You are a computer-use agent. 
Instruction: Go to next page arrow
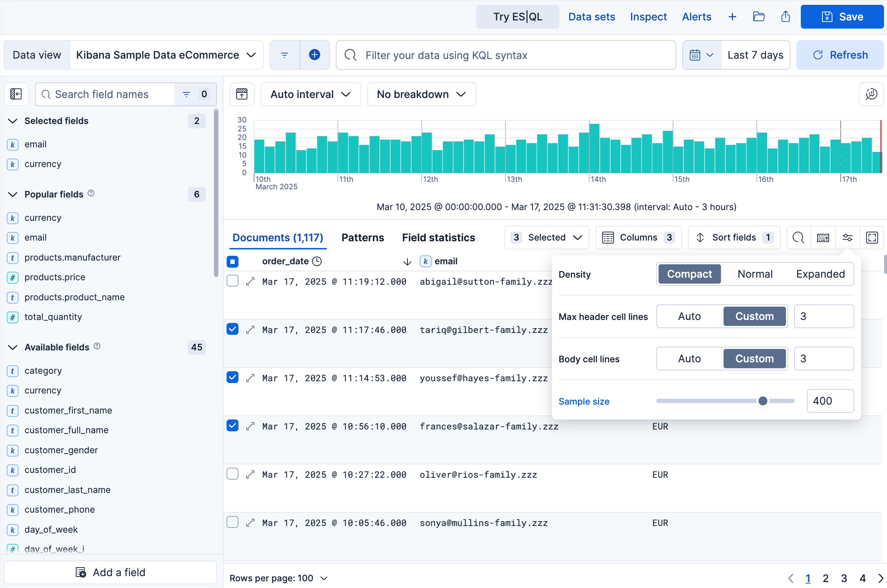click(x=880, y=578)
